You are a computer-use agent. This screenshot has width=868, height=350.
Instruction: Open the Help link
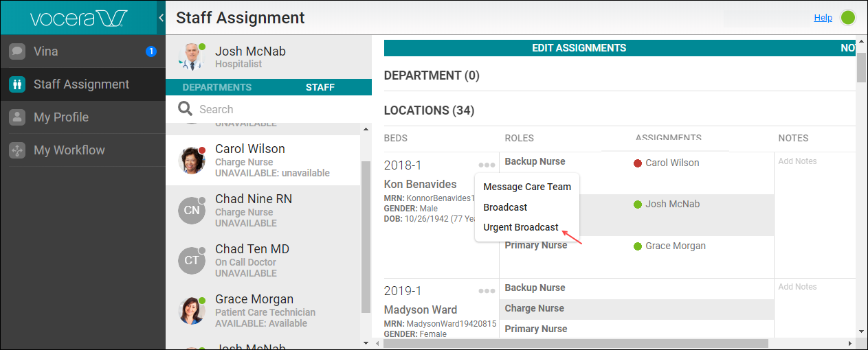click(823, 18)
